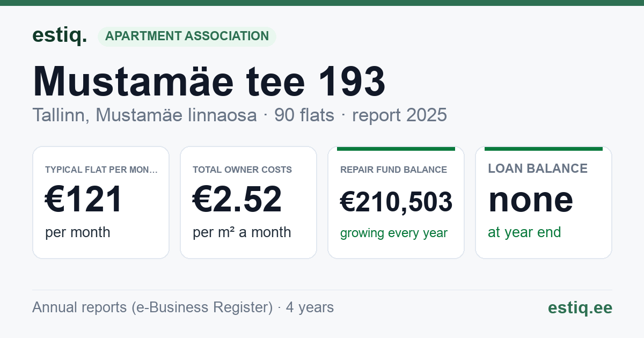The width and height of the screenshot is (644, 338).
Task: Select the APARTMENT ASSOCIATION badge
Action: pos(187,36)
